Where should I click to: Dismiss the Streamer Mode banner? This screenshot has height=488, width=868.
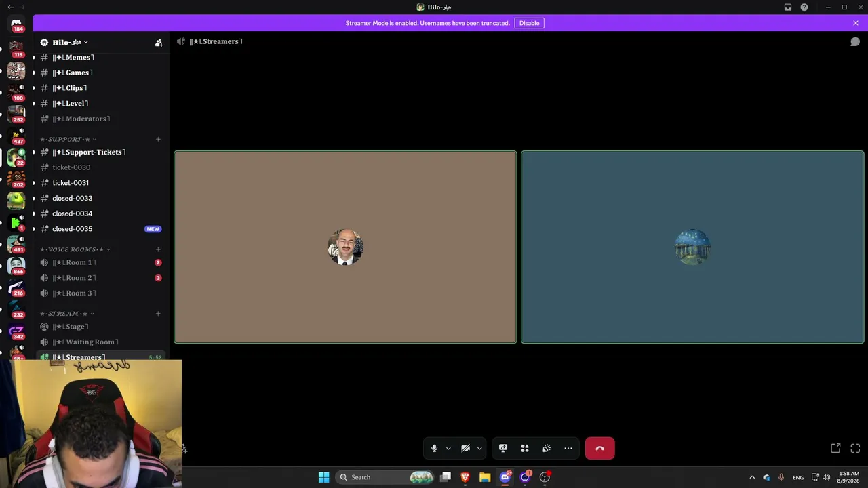pos(856,23)
